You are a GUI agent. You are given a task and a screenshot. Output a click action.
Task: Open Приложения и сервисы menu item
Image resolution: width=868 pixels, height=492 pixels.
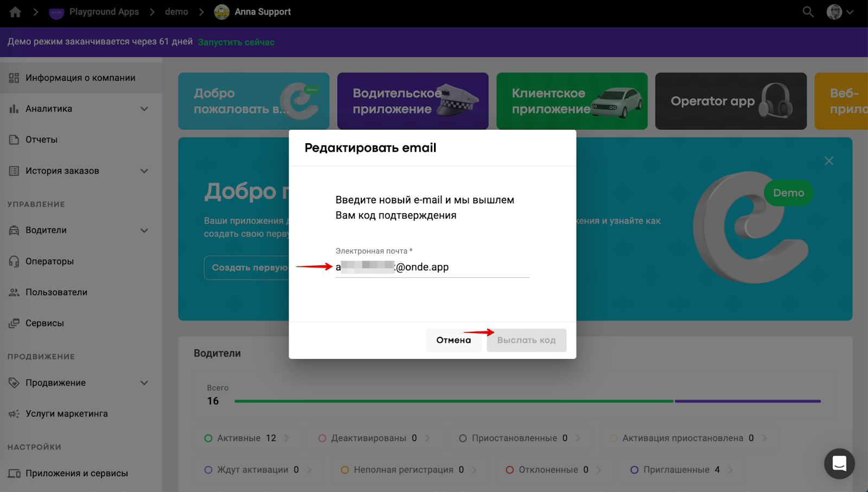click(x=81, y=474)
